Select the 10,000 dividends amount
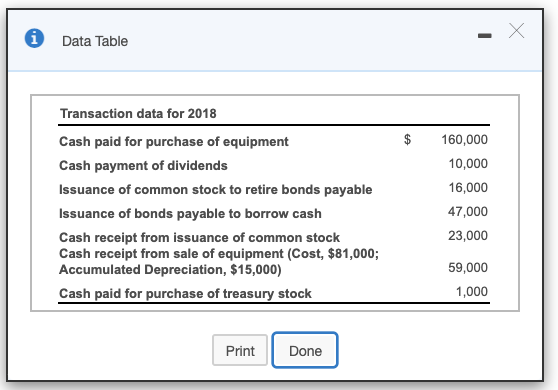The height and width of the screenshot is (390, 558). point(468,164)
